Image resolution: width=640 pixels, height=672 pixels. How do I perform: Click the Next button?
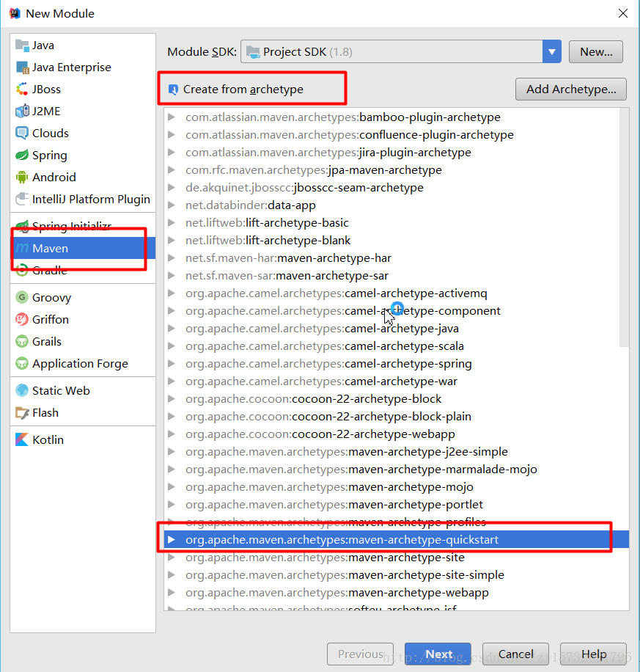coord(438,654)
